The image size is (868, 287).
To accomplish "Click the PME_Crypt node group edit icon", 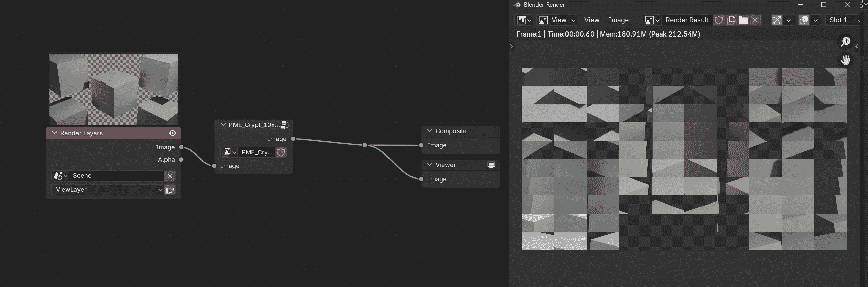I will pos(285,125).
